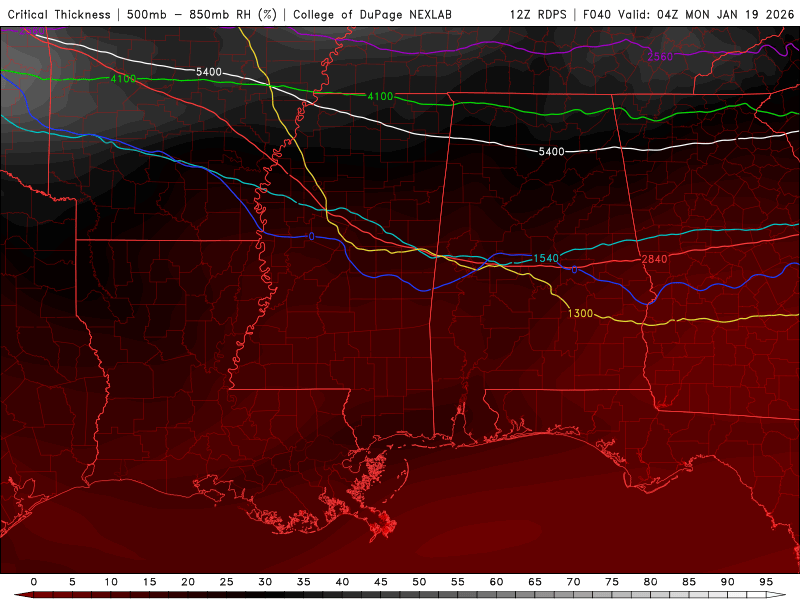Screen dimensions: 800x600
Task: Select the "500mb – 850mb RH (%)" header text
Action: pyautogui.click(x=202, y=15)
